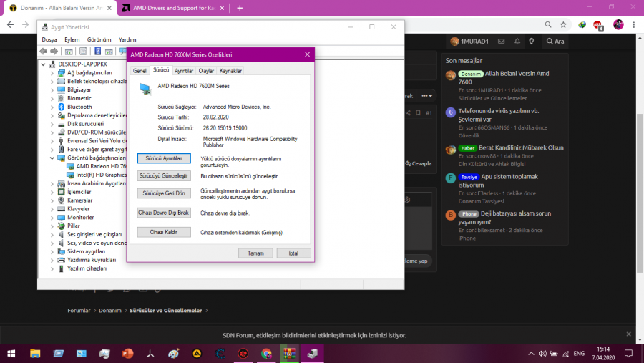
Task: Open the Berat Kandiliniz Mübarek Olsun thread
Action: coord(521,147)
